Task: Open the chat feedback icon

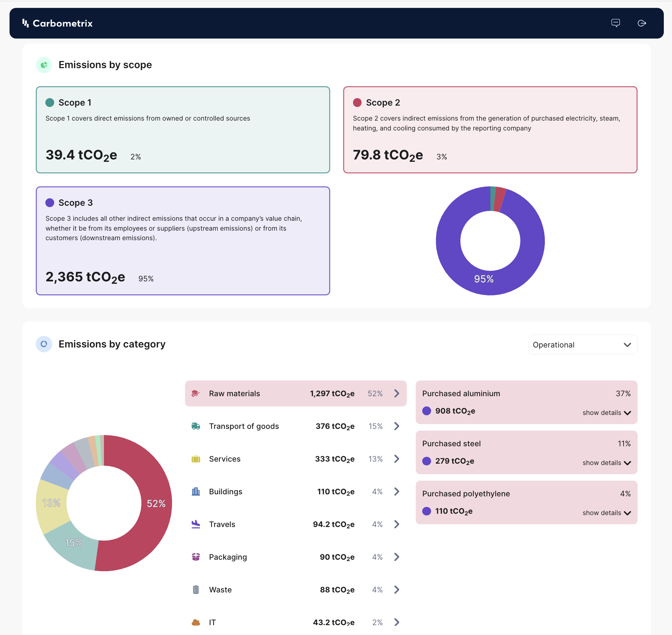Action: pyautogui.click(x=615, y=23)
